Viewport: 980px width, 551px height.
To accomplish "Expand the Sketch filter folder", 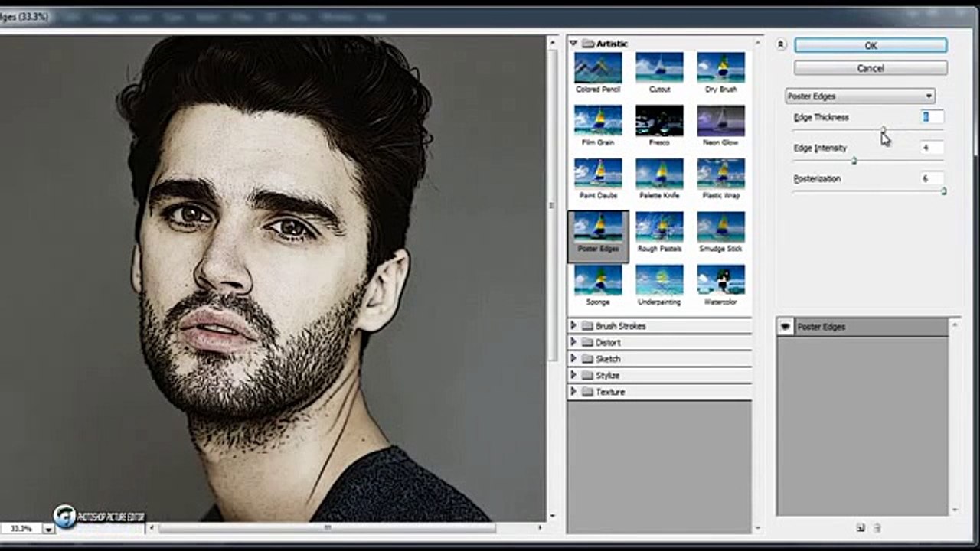I will tap(573, 359).
